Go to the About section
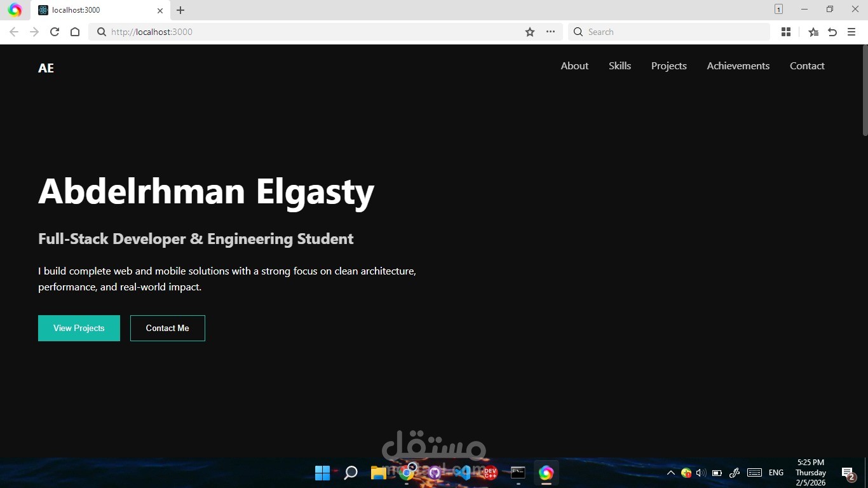 (x=574, y=66)
